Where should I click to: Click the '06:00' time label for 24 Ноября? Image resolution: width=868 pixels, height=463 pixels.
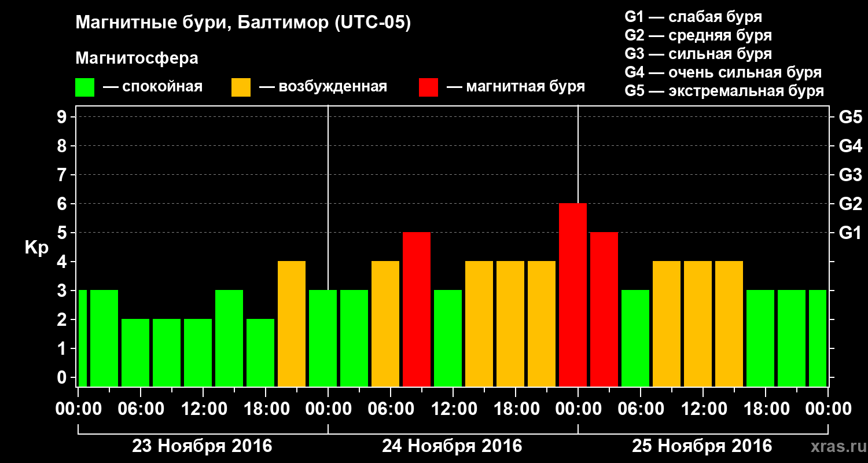pos(390,409)
